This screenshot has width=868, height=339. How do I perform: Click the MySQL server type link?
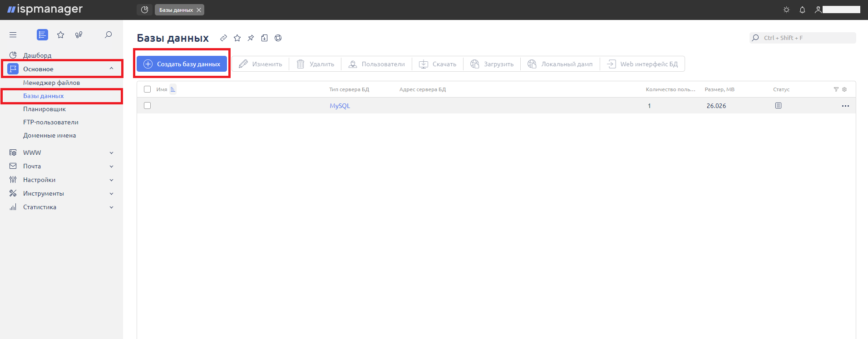click(340, 106)
